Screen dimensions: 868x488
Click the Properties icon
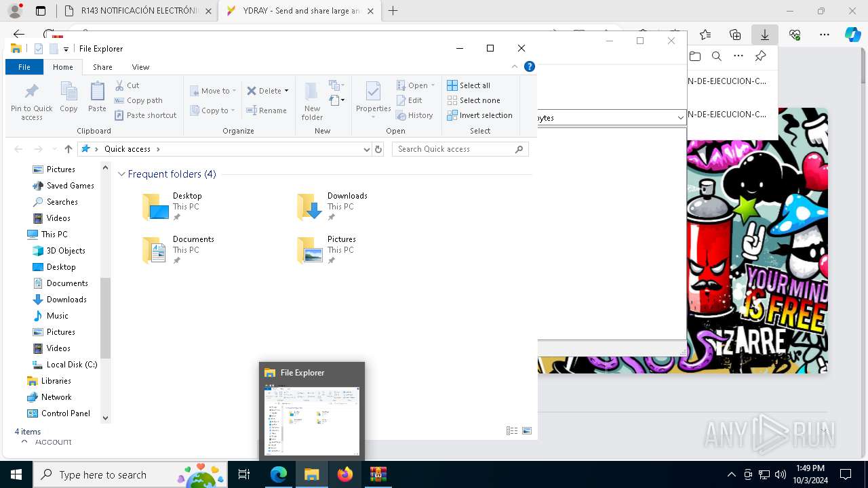[x=373, y=99]
